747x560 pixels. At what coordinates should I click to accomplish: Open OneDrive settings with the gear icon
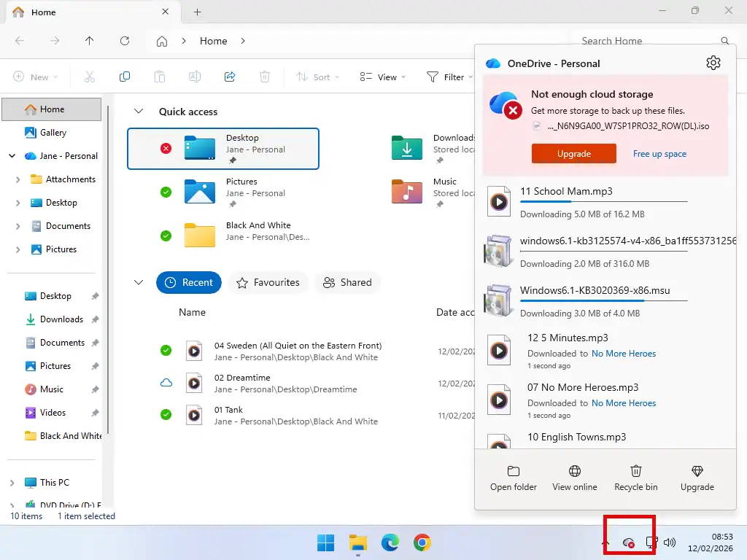(713, 63)
